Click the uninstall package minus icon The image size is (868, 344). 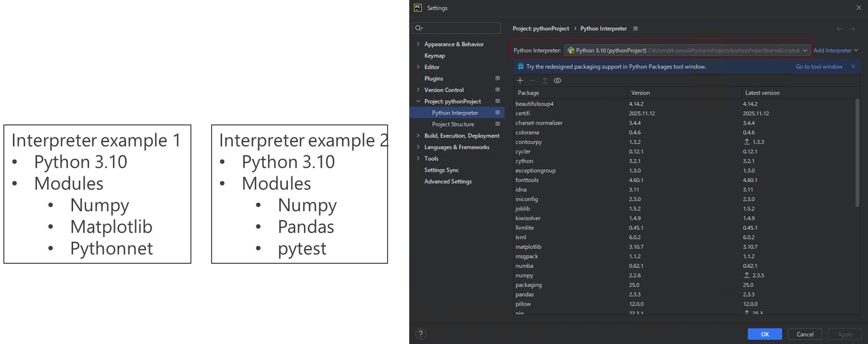pyautogui.click(x=532, y=80)
